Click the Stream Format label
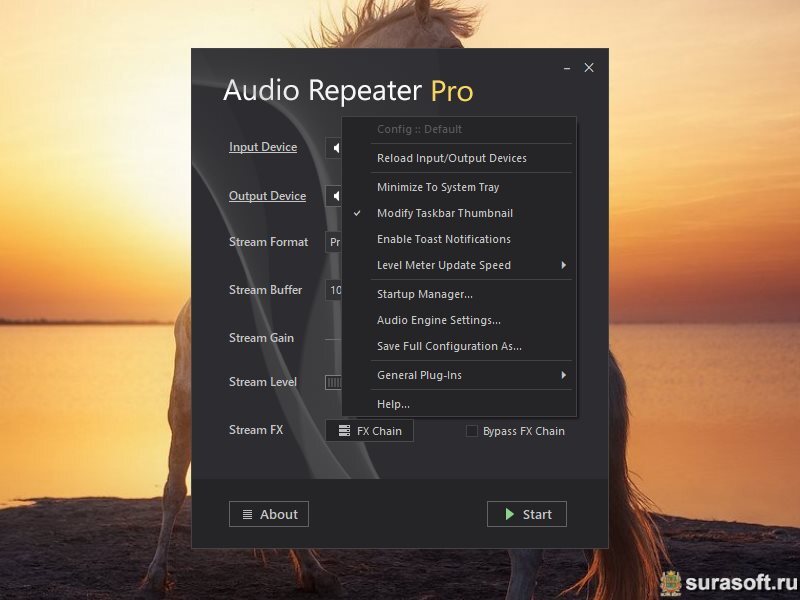The image size is (800, 600). [268, 242]
